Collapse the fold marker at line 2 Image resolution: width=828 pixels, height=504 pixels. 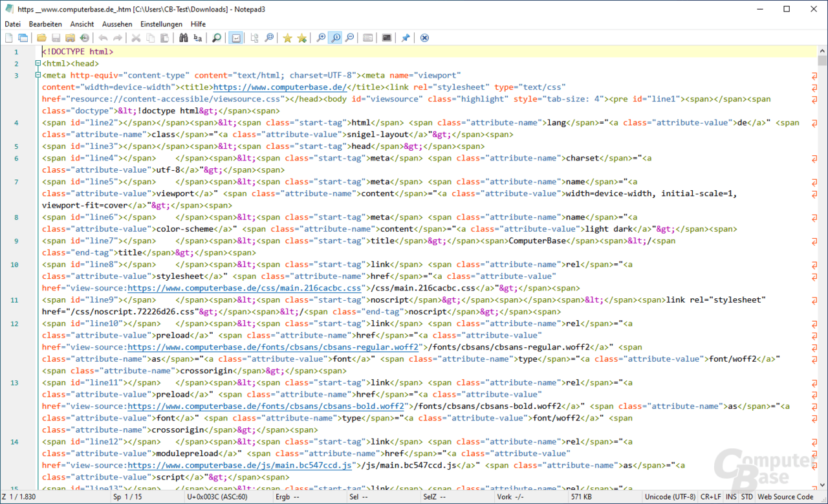[38, 63]
